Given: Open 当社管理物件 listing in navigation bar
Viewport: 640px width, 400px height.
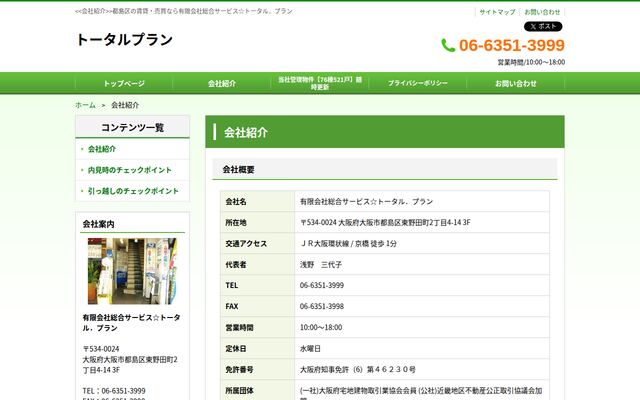Looking at the screenshot, I should pos(320,83).
